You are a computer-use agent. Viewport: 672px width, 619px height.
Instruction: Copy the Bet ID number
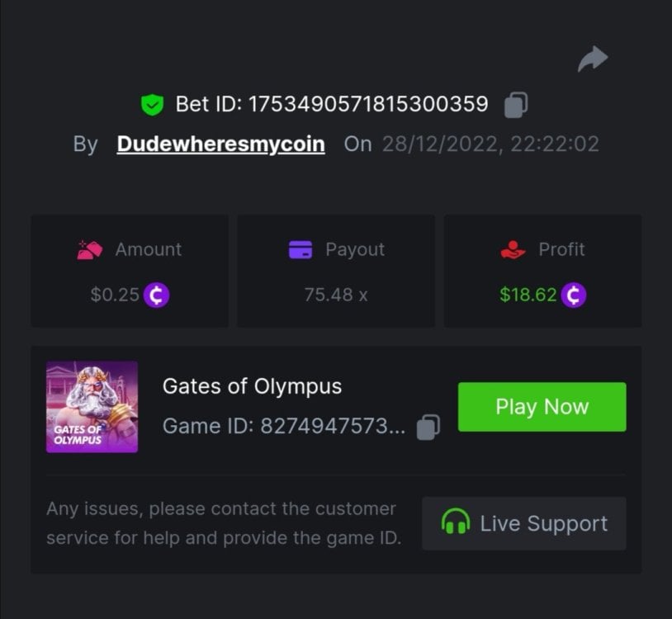coord(516,105)
